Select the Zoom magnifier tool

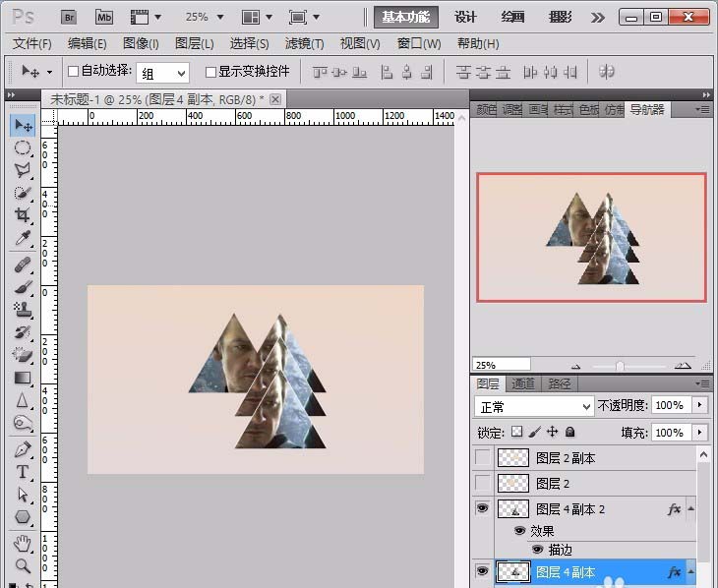coord(22,565)
